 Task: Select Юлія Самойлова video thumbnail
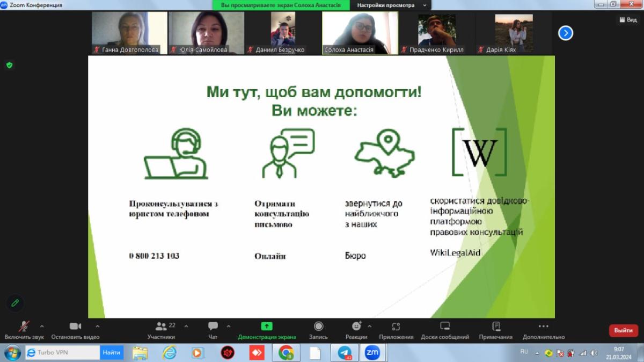[206, 33]
